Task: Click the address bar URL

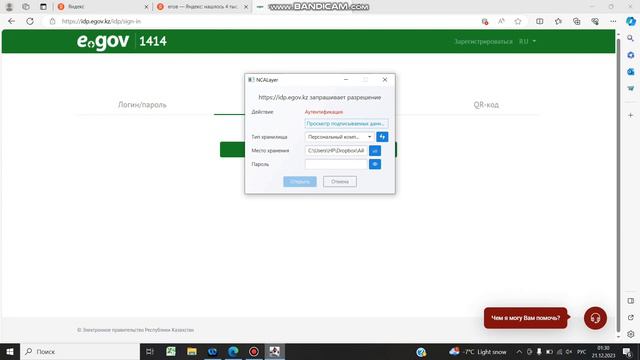Action: pos(101,21)
